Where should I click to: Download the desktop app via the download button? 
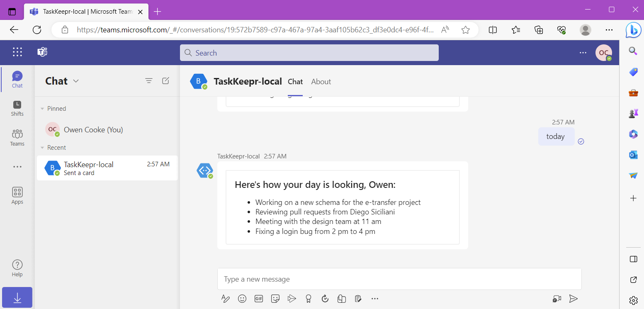(x=17, y=297)
